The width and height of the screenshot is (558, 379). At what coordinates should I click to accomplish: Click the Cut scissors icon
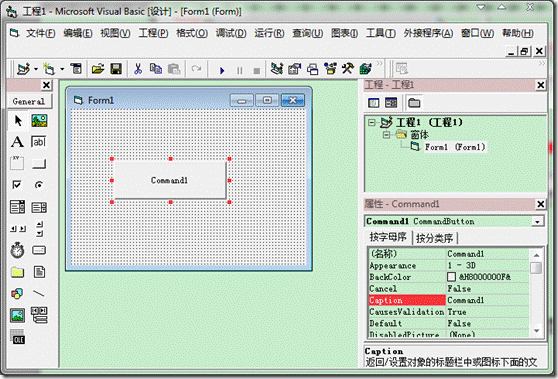coord(138,69)
